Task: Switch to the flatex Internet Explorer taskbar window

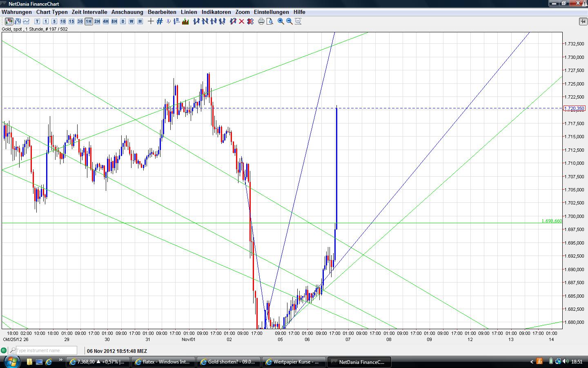Action: click(163, 362)
